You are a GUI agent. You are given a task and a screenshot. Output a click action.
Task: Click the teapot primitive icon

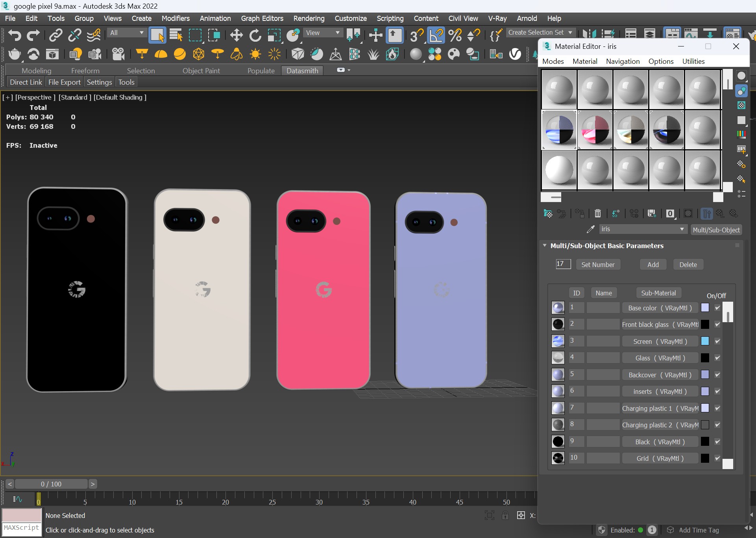[x=14, y=54]
